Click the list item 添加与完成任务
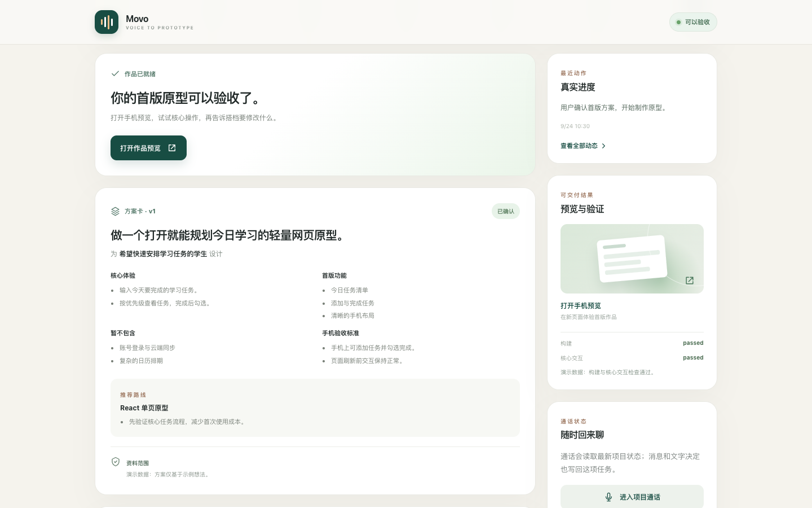Screen dimensions: 812x508 click(x=352, y=303)
